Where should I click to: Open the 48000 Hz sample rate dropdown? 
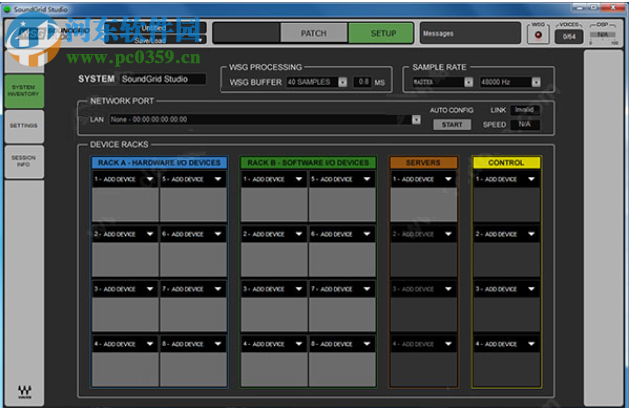pyautogui.click(x=536, y=82)
